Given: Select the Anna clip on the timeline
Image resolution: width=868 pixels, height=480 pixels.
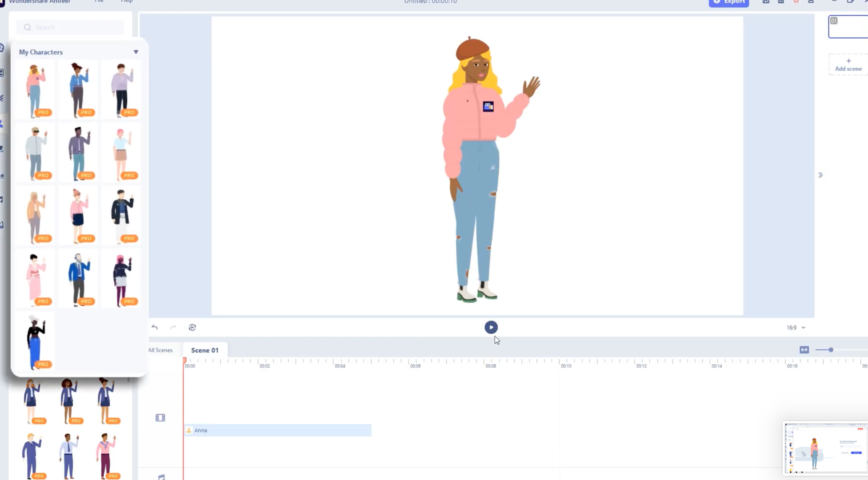Looking at the screenshot, I should pyautogui.click(x=278, y=430).
